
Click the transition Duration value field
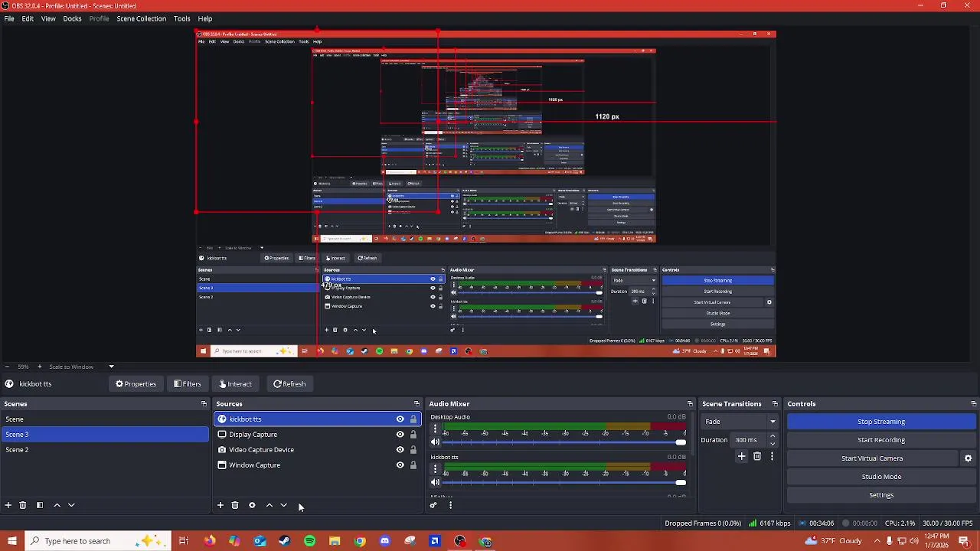click(749, 440)
